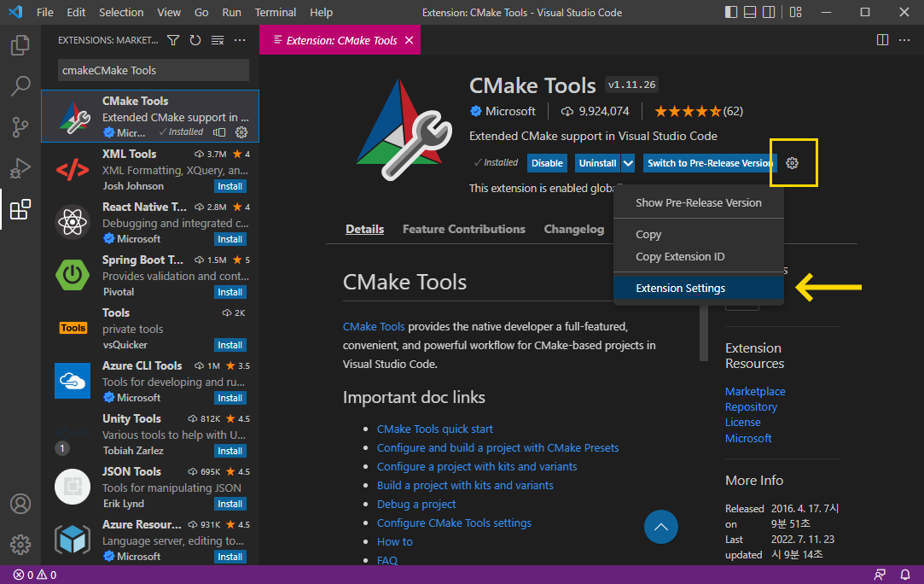Install the JSON Tools extension
Image resolution: width=924 pixels, height=584 pixels.
click(x=230, y=505)
